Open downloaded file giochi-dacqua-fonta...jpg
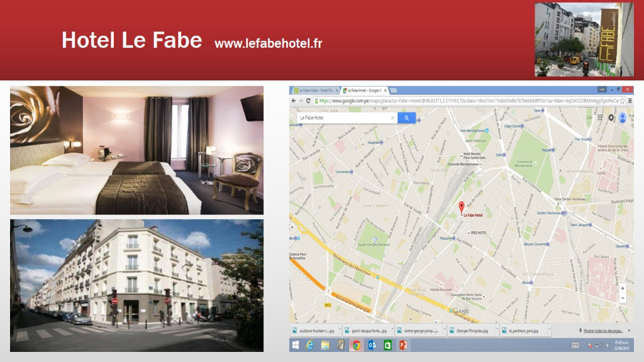644x362 pixels. point(366,331)
